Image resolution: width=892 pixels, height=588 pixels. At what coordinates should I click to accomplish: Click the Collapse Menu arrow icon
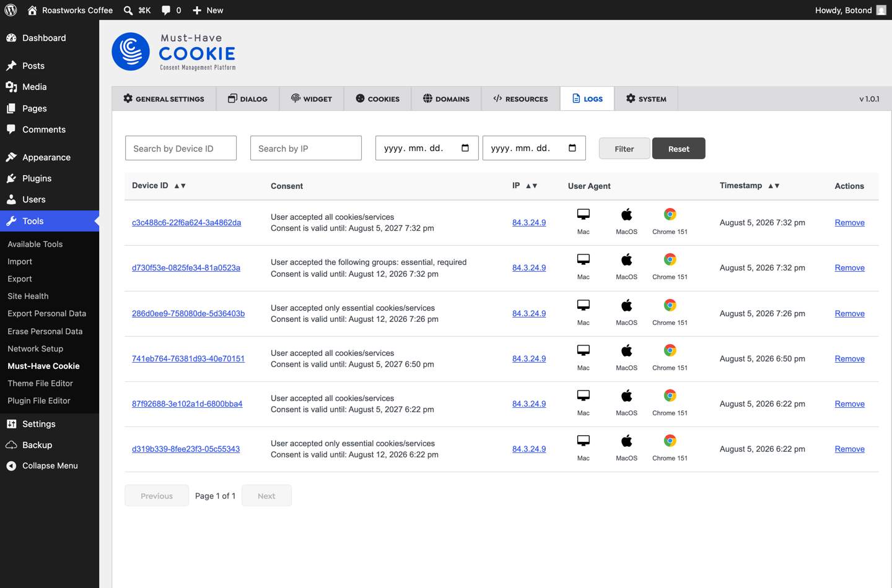point(11,466)
